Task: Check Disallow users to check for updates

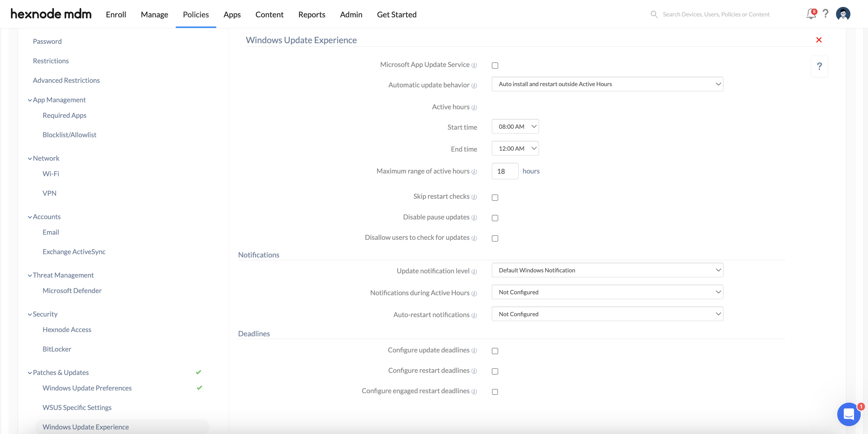Action: tap(495, 238)
